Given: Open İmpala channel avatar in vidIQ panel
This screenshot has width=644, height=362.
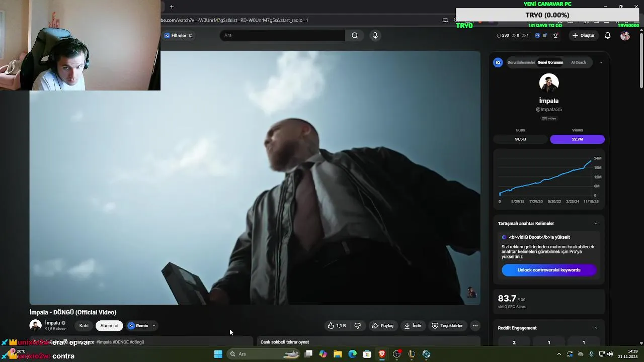Looking at the screenshot, I should (549, 83).
